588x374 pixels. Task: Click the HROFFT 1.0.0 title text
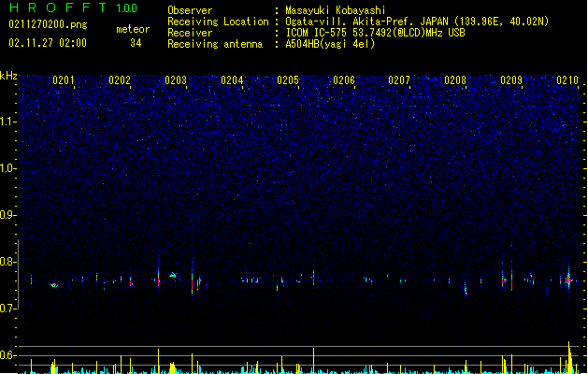point(73,7)
